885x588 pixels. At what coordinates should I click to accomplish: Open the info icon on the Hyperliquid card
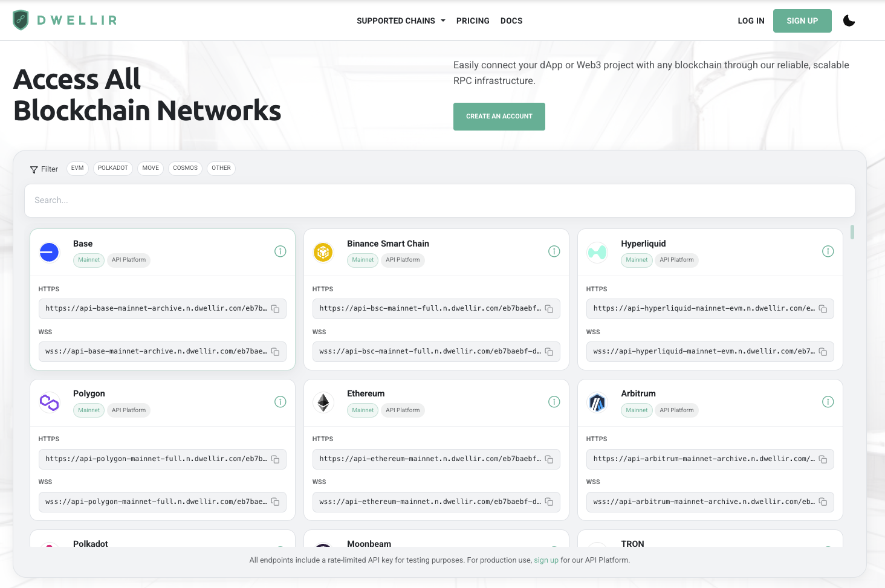pyautogui.click(x=828, y=251)
